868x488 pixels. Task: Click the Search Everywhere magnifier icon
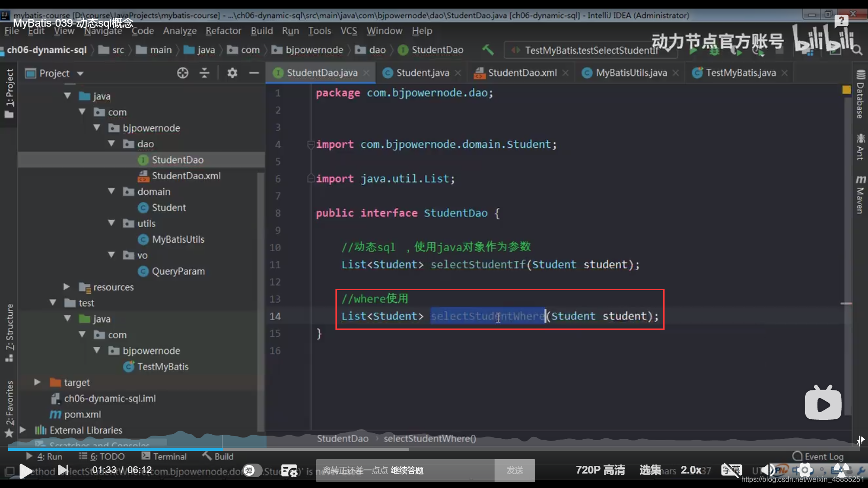pos(857,50)
